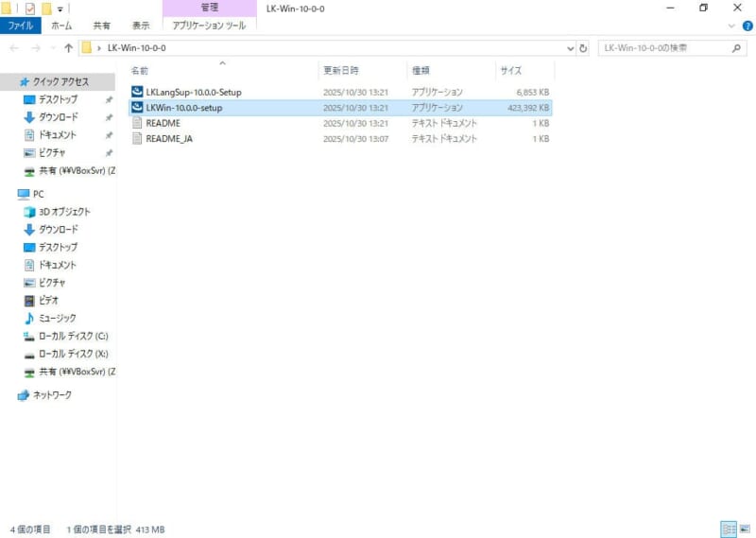Expand the ribbon using the chevron arrow

pos(732,26)
